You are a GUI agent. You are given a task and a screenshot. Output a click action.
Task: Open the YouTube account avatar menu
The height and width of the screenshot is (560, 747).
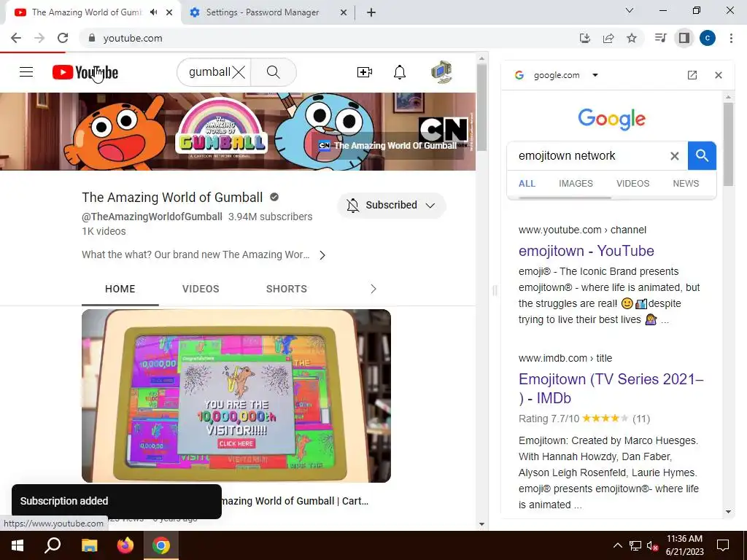coord(441,72)
